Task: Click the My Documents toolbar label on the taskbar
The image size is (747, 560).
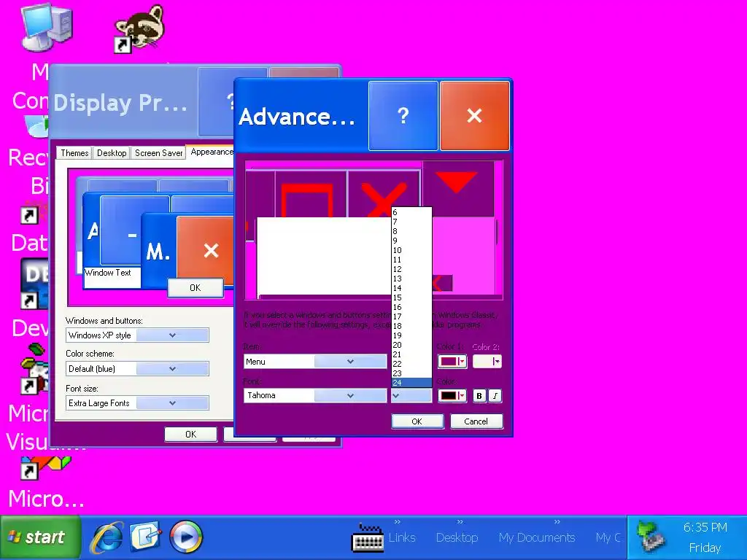Action: pos(537,537)
